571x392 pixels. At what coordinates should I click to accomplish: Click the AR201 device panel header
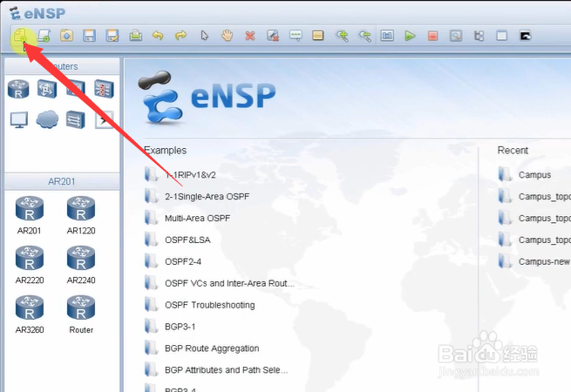[62, 181]
